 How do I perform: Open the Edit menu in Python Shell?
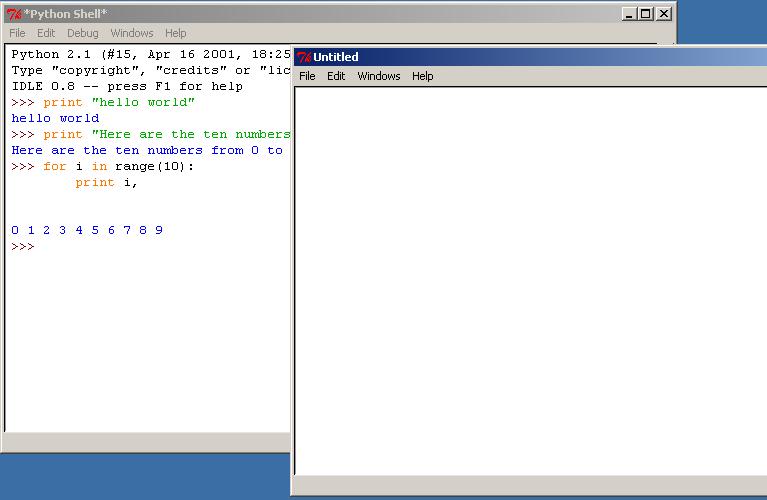tap(46, 33)
